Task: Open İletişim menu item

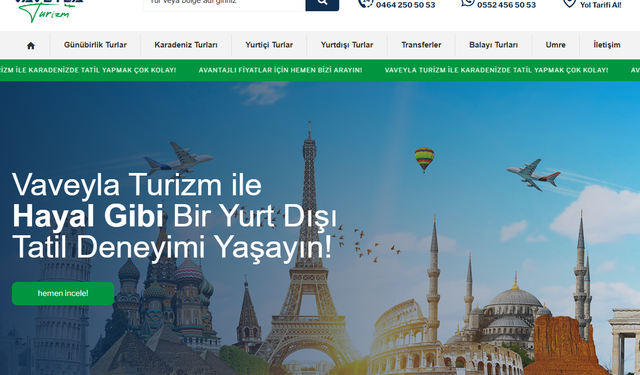Action: pos(607,45)
